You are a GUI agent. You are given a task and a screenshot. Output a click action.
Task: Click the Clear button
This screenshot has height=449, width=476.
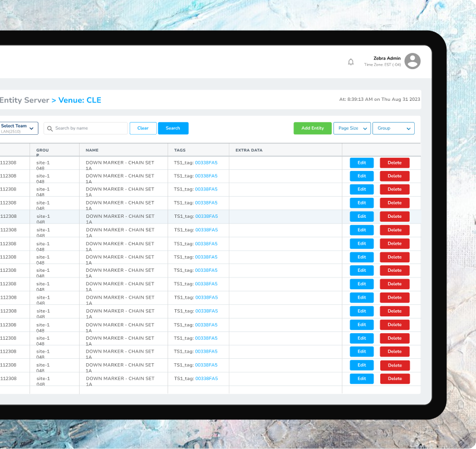pyautogui.click(x=143, y=128)
